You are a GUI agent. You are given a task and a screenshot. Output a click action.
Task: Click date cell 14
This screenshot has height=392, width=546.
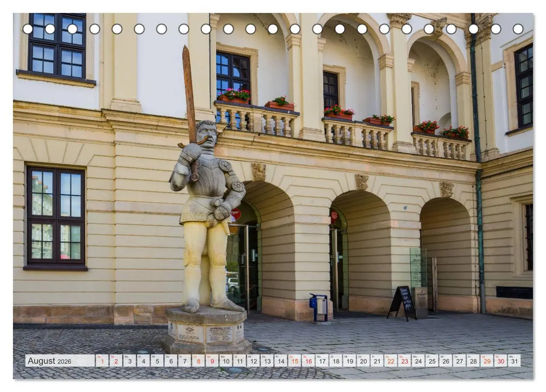coord(281,360)
